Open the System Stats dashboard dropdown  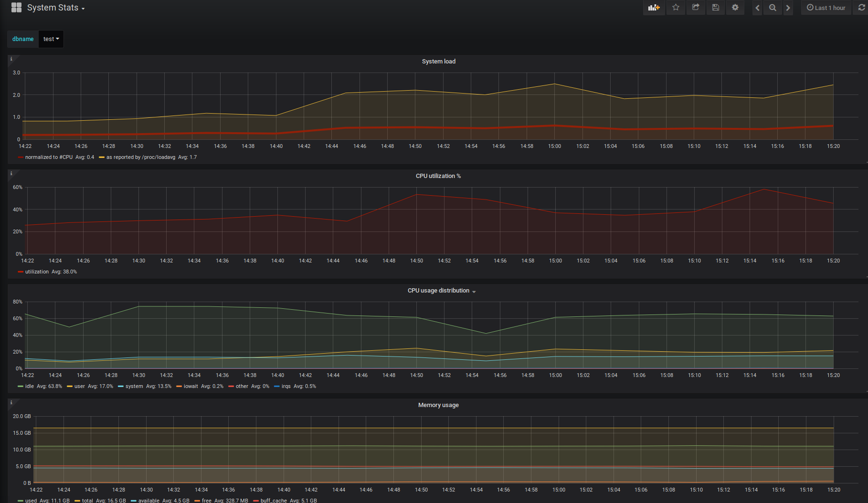55,8
